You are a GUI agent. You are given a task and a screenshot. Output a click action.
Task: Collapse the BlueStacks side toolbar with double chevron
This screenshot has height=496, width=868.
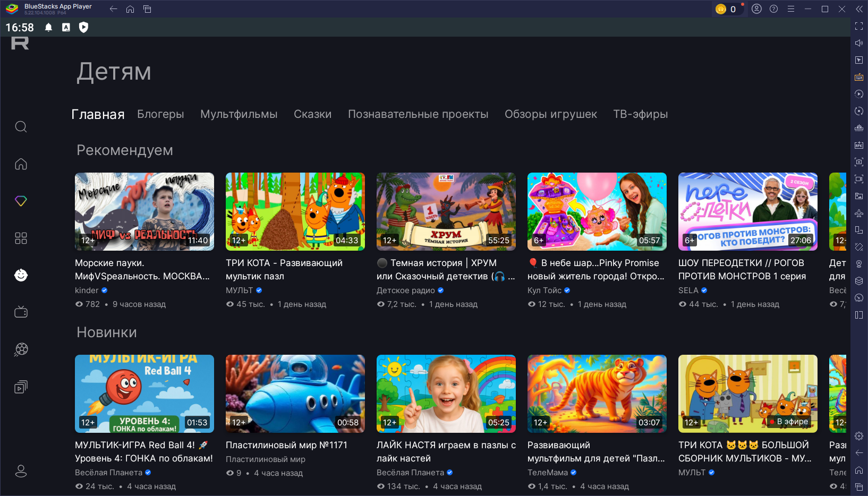coord(859,9)
